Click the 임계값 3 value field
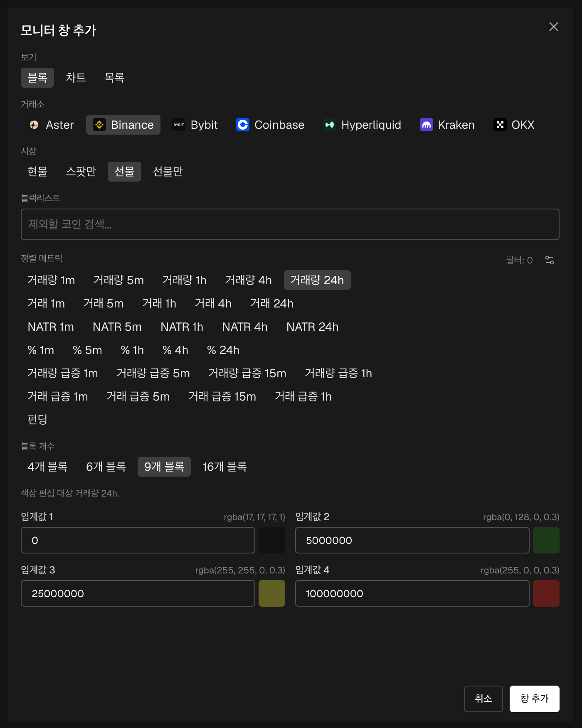The image size is (582, 728). pyautogui.click(x=138, y=593)
